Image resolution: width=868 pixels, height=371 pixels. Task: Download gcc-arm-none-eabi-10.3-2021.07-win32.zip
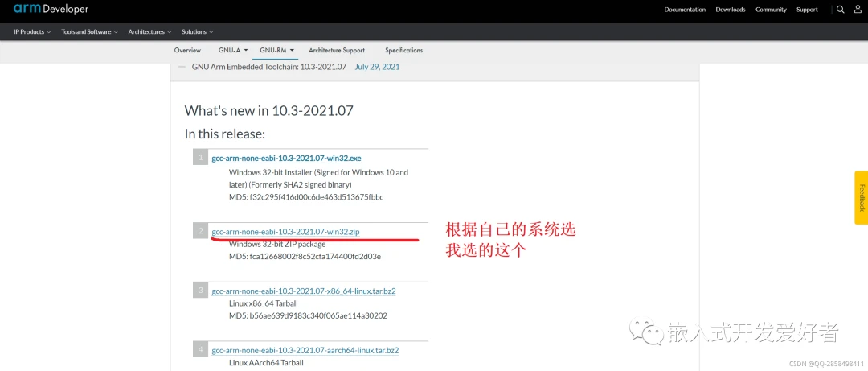click(285, 231)
